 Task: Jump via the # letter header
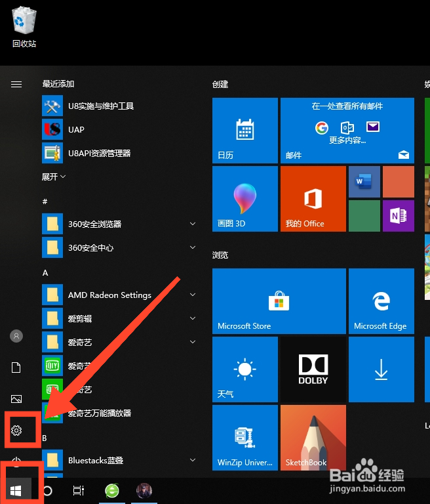coord(45,201)
